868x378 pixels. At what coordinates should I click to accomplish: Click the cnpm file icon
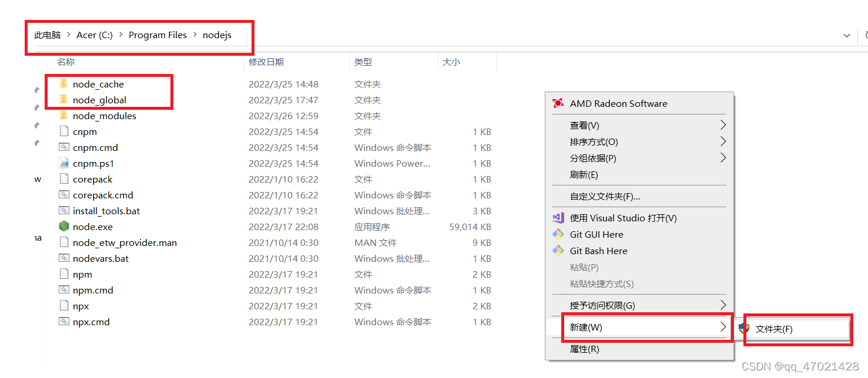click(63, 131)
